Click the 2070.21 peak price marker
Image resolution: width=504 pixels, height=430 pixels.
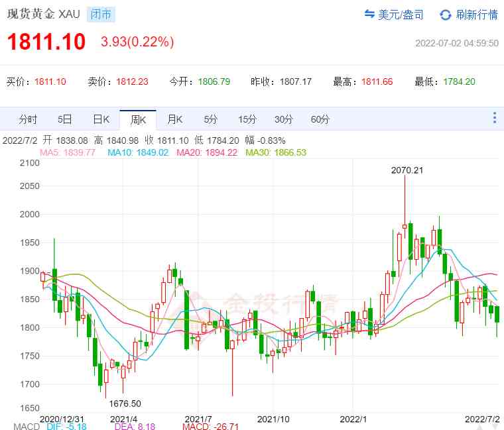407,170
